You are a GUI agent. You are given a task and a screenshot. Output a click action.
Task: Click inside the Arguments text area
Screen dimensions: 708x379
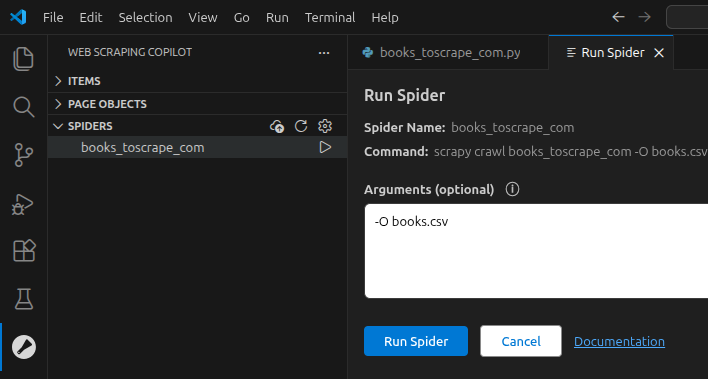536,251
